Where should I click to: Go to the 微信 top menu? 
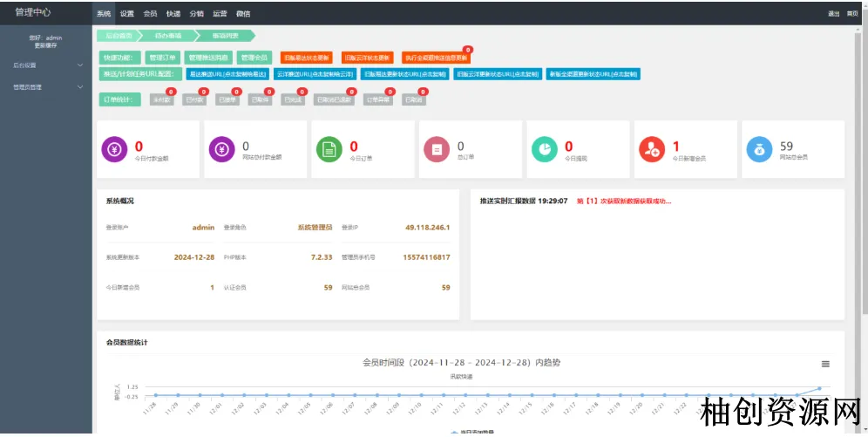pos(243,14)
